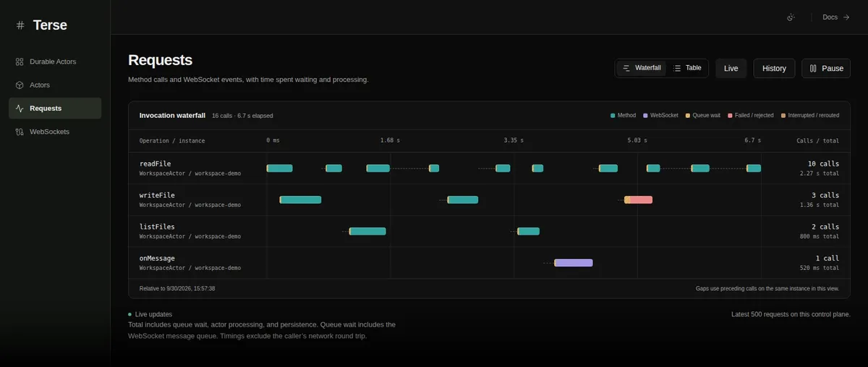Select Requests in the sidebar
The image size is (868, 367).
point(55,108)
